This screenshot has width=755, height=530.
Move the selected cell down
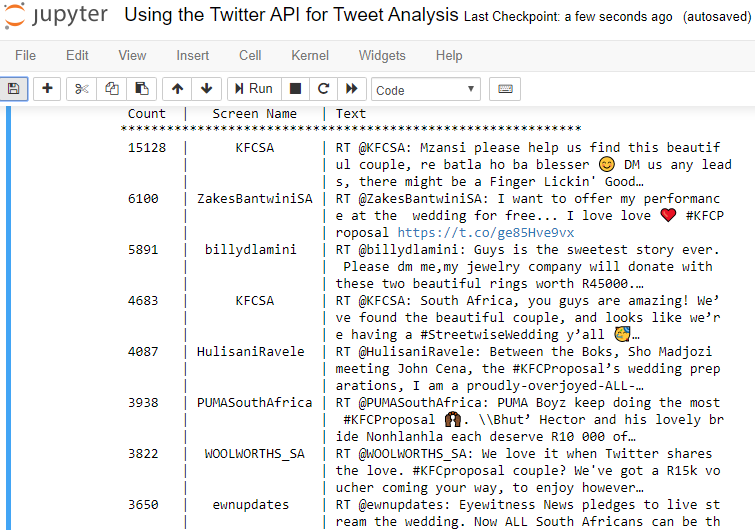[207, 89]
